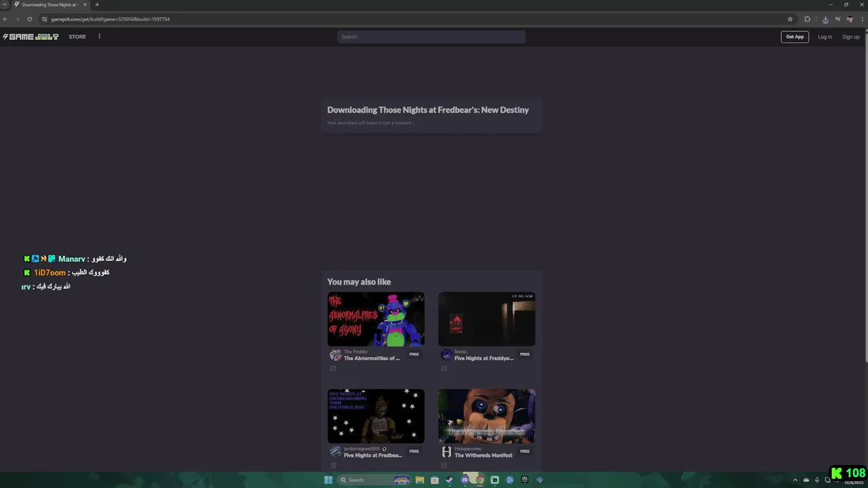Open the Five Nights at Freddys thumbnail
This screenshot has width=868, height=488.
[x=486, y=319]
